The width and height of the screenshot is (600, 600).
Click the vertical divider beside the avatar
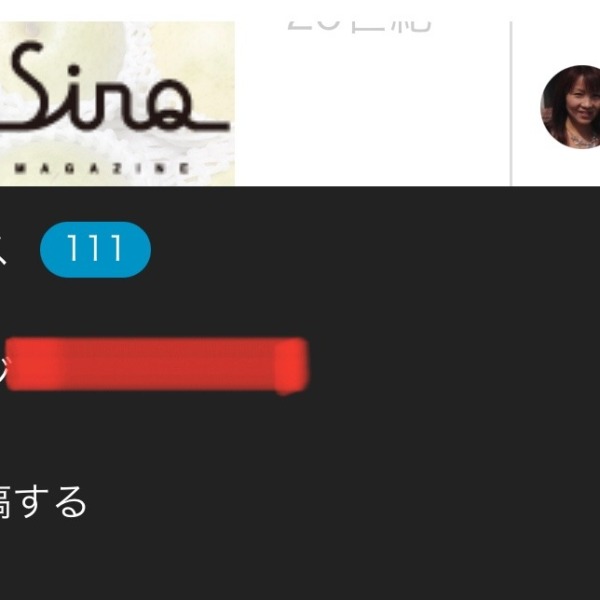pyautogui.click(x=511, y=103)
